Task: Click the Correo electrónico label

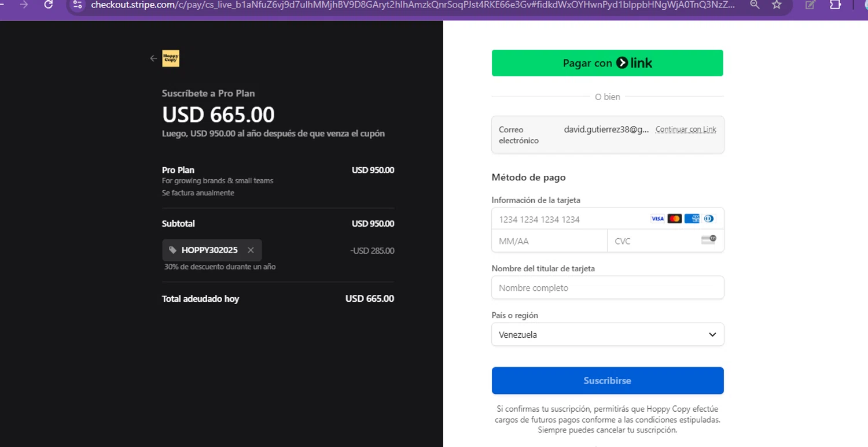Action: pyautogui.click(x=518, y=135)
